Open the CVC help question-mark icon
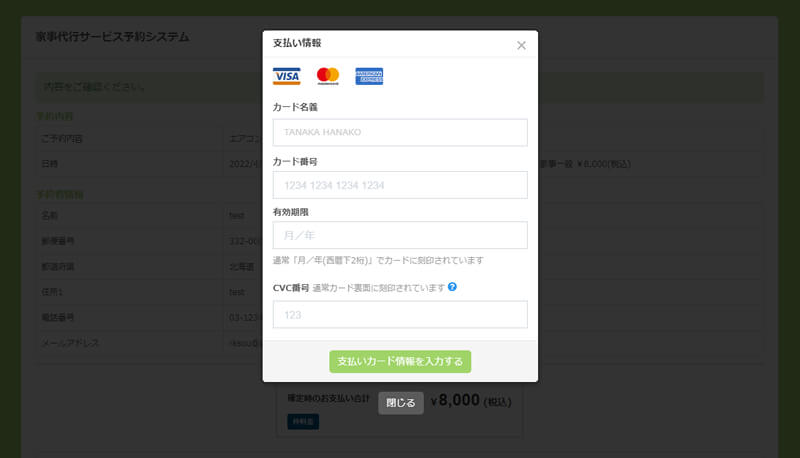 (452, 287)
